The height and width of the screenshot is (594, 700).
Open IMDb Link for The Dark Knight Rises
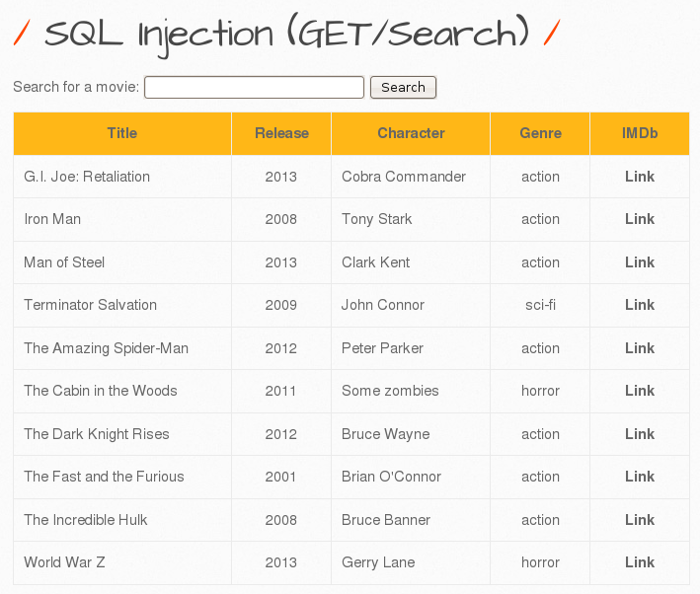point(640,434)
